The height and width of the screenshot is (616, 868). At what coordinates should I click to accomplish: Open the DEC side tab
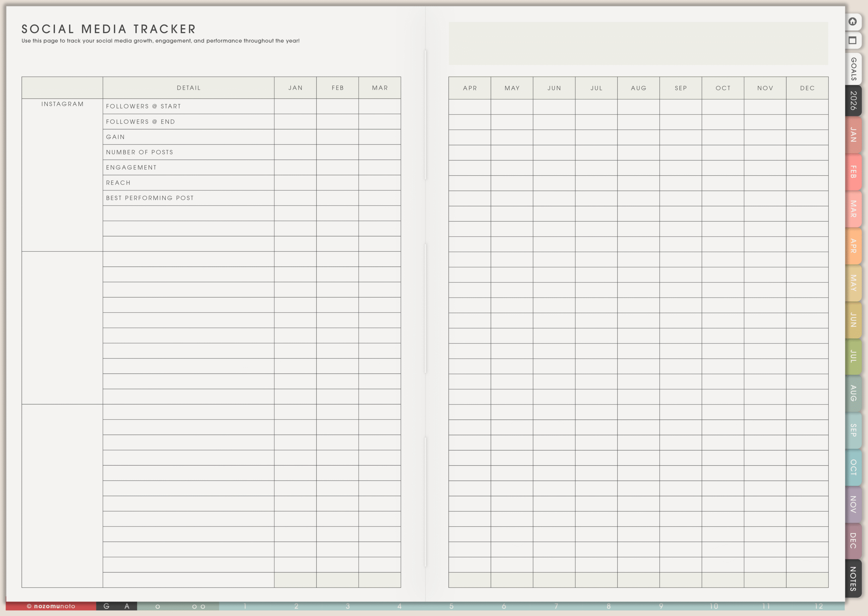click(853, 541)
